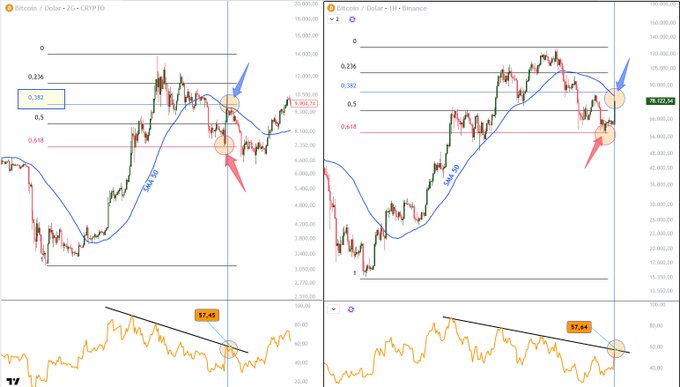The width and height of the screenshot is (680, 387).
Task: Select the 0,5 Fibonacci label on the 1H chart
Action: tap(352, 104)
